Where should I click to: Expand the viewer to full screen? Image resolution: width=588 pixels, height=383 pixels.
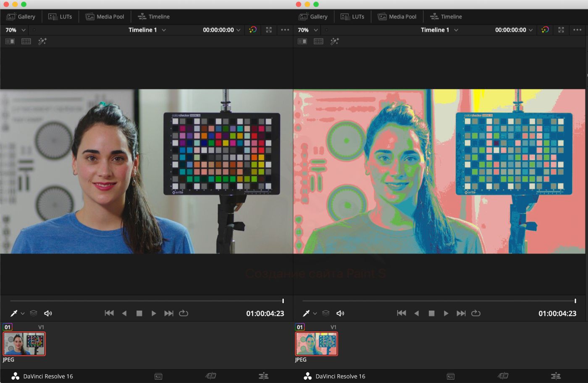point(268,30)
